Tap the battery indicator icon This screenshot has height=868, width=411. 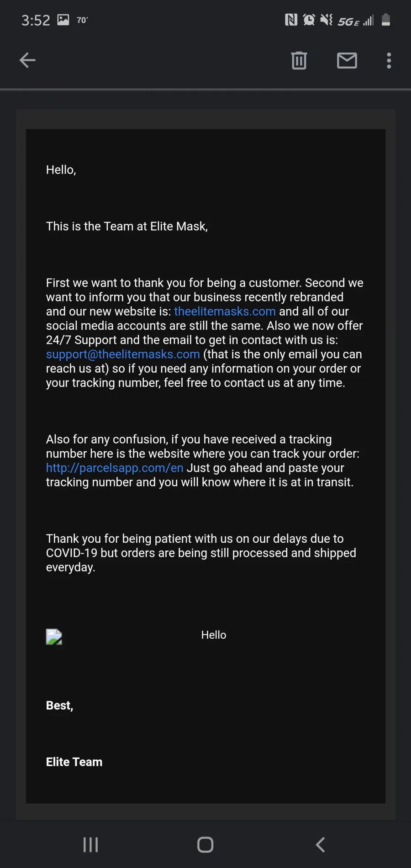pos(386,20)
